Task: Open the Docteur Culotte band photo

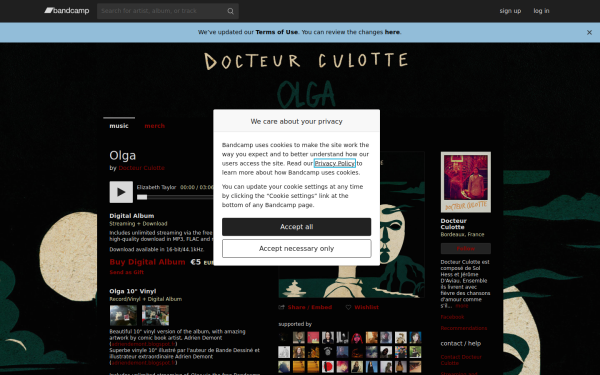Action: 466,182
